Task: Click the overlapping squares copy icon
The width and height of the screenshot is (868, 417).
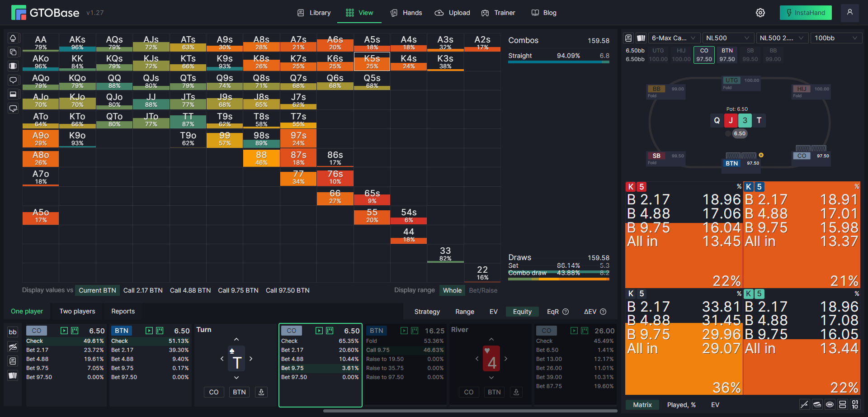Action: click(13, 52)
